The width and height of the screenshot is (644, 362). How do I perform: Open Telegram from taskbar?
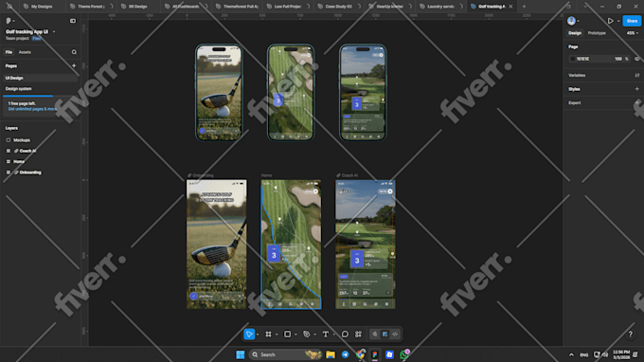345,354
